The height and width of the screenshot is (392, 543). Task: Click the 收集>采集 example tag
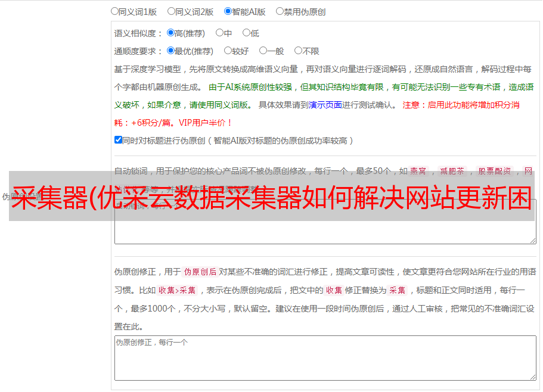pyautogui.click(x=177, y=290)
